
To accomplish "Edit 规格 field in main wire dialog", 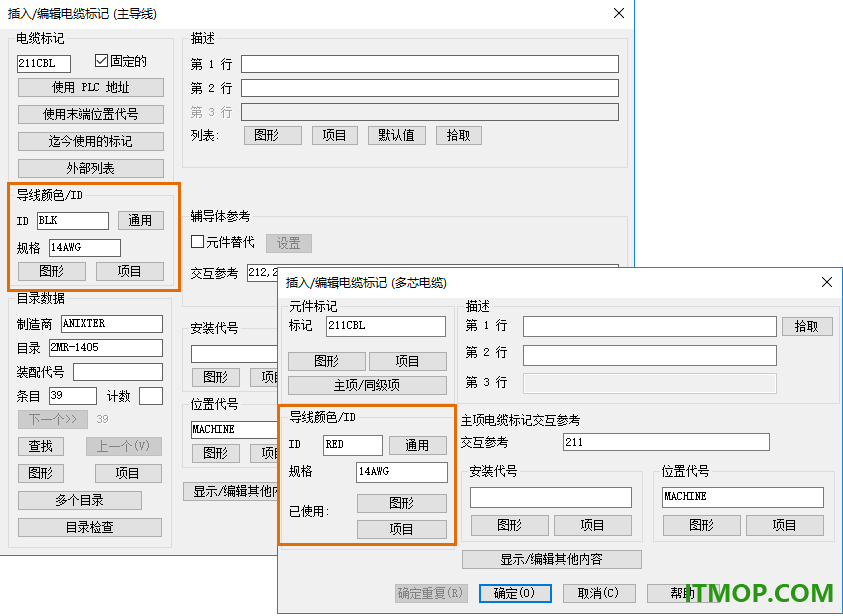I will click(84, 248).
